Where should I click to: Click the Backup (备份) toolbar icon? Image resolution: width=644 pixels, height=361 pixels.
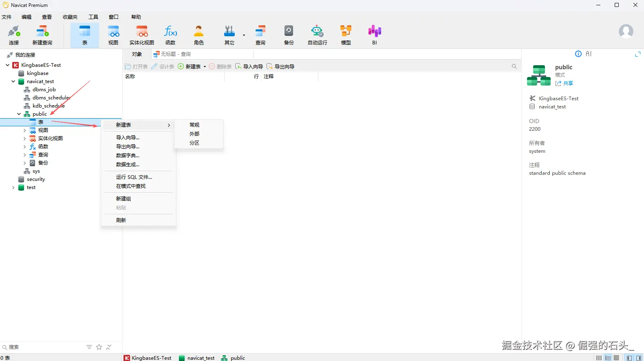[289, 35]
